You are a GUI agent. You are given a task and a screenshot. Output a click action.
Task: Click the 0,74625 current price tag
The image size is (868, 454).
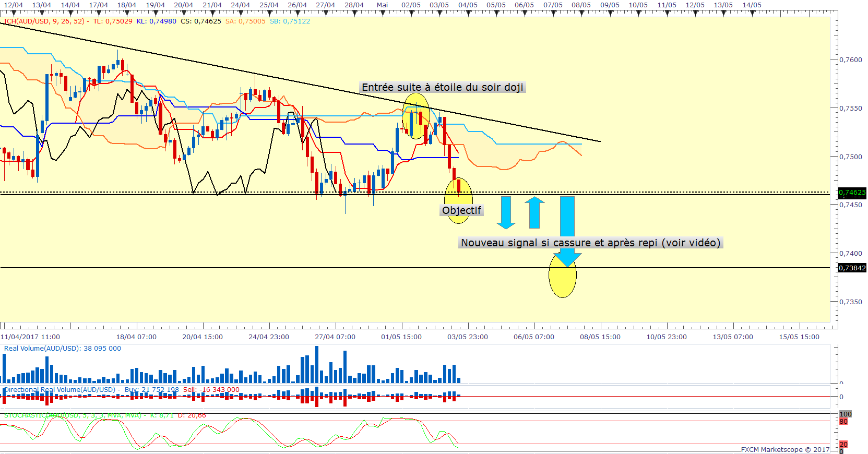852,193
